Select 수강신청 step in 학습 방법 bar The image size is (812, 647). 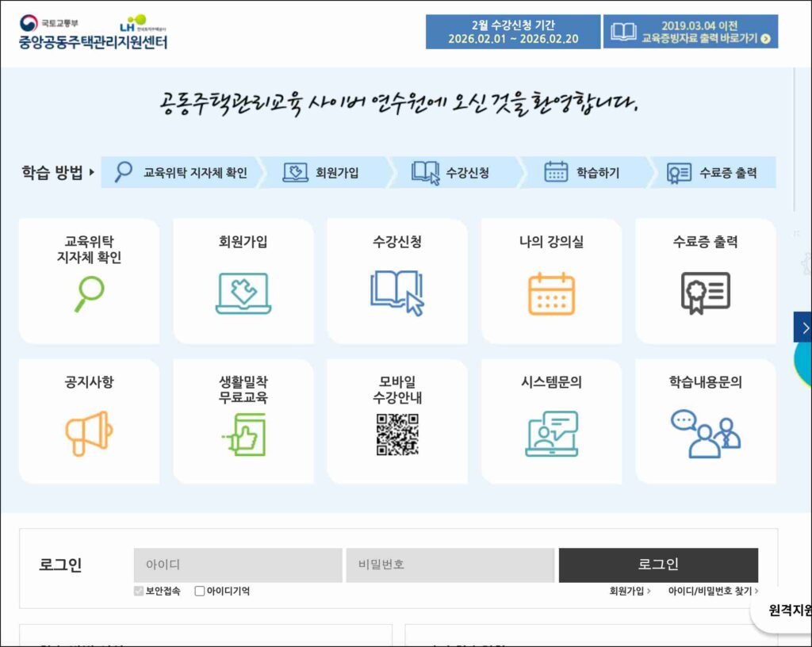450,172
